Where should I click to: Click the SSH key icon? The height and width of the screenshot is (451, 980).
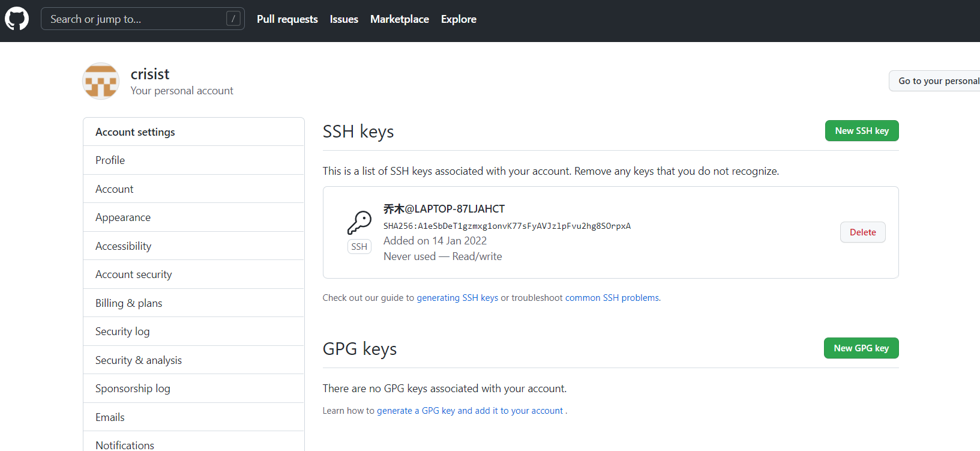click(x=359, y=222)
